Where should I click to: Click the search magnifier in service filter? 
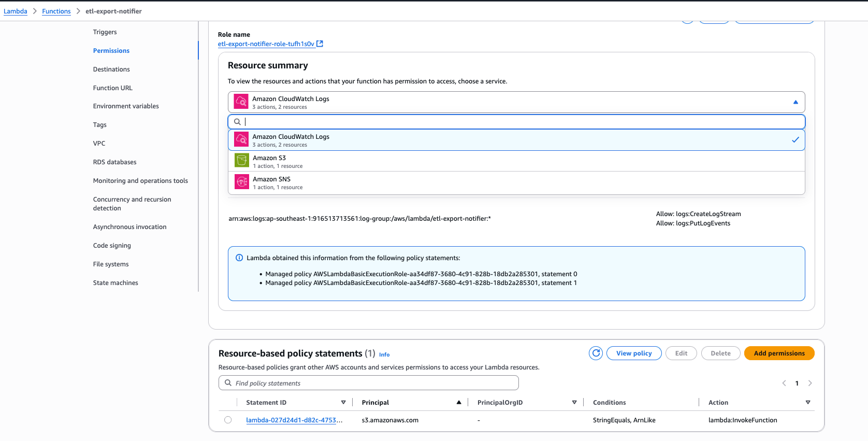tap(237, 122)
